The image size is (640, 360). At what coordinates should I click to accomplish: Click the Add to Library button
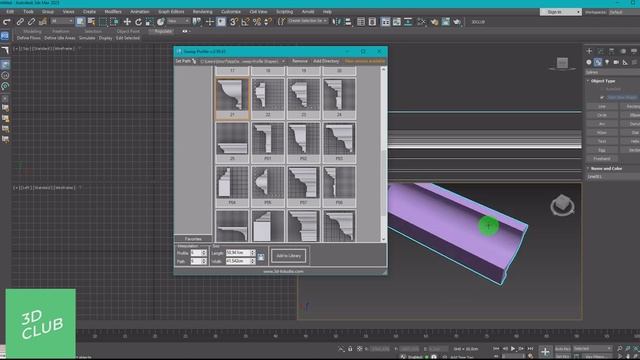(x=289, y=256)
